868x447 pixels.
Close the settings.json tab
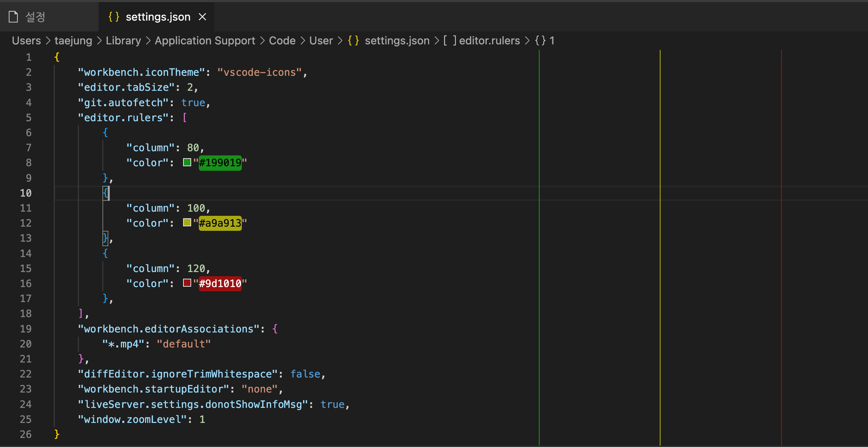[202, 17]
